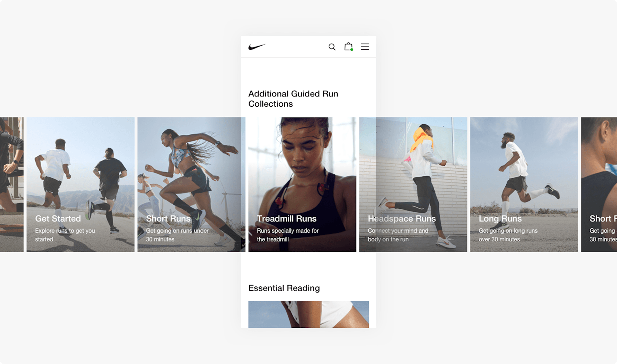
Task: Open the shopping bag icon
Action: coord(348,47)
